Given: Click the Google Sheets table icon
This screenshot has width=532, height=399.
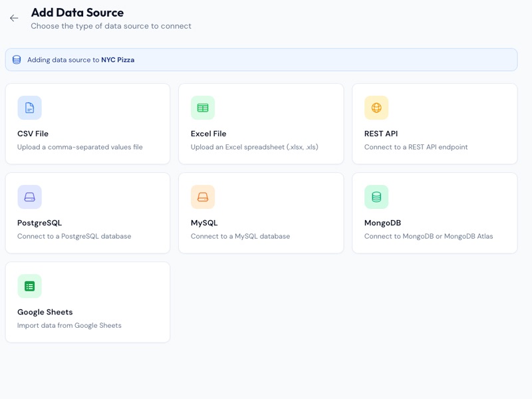Looking at the screenshot, I should pos(29,286).
